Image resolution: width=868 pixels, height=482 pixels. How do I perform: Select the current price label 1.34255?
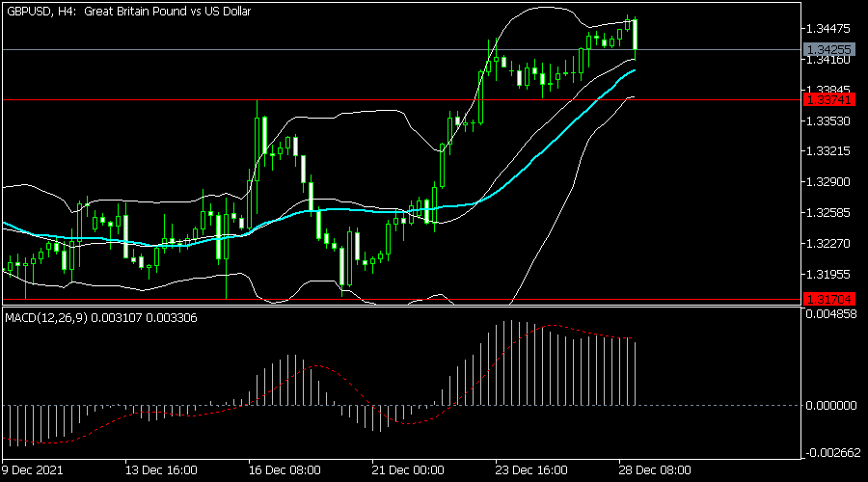828,50
